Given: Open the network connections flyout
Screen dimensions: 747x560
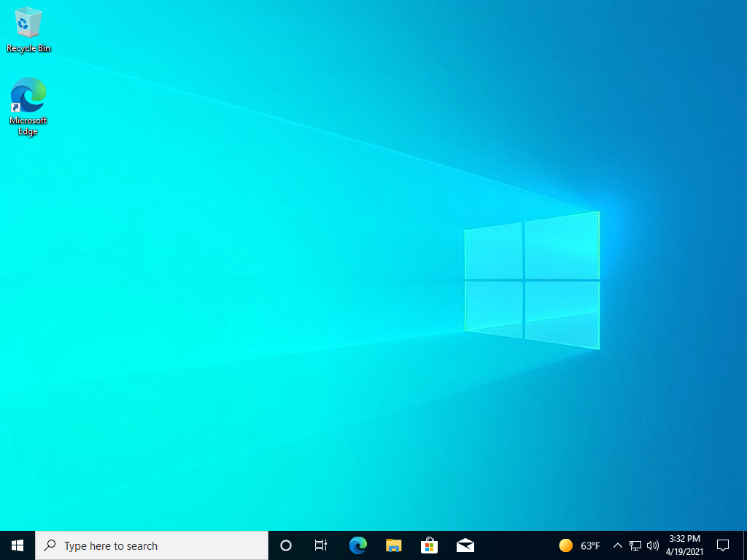Looking at the screenshot, I should (x=634, y=545).
